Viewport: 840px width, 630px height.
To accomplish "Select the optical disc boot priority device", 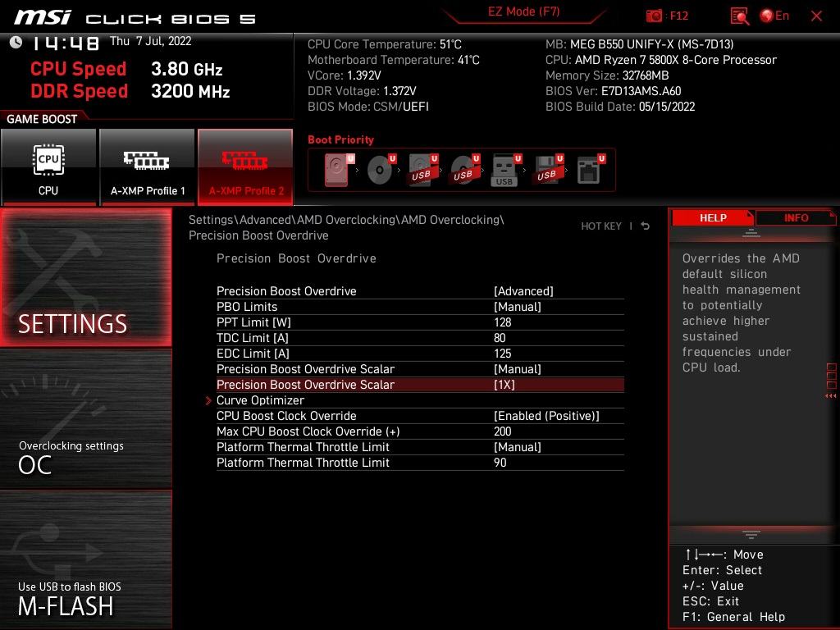I will 381,169.
